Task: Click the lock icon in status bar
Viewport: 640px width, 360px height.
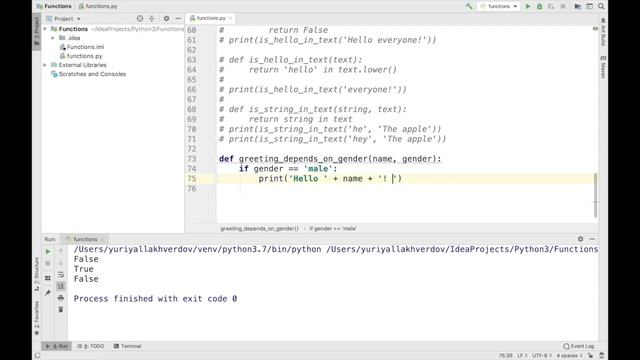Action: [x=590, y=356]
